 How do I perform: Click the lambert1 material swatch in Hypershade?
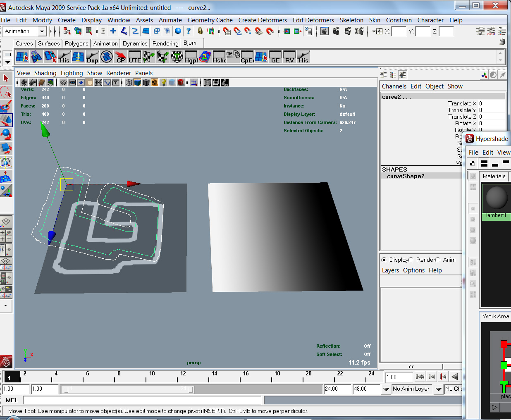point(496,198)
